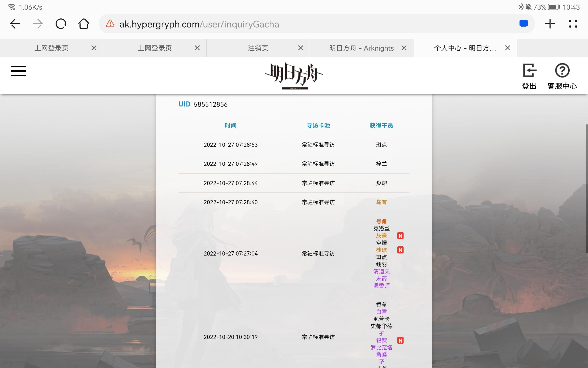Click operator 梓兰
Screen dimensions: 588x368
pyautogui.click(x=382, y=164)
